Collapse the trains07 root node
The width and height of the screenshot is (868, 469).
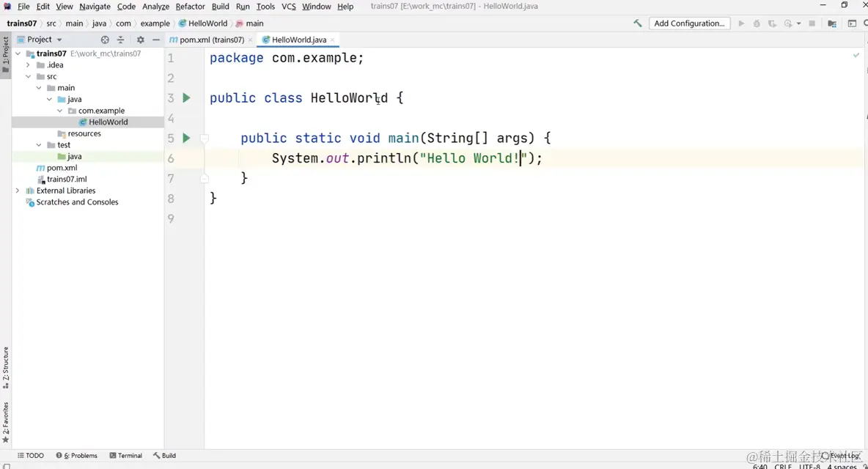click(18, 53)
